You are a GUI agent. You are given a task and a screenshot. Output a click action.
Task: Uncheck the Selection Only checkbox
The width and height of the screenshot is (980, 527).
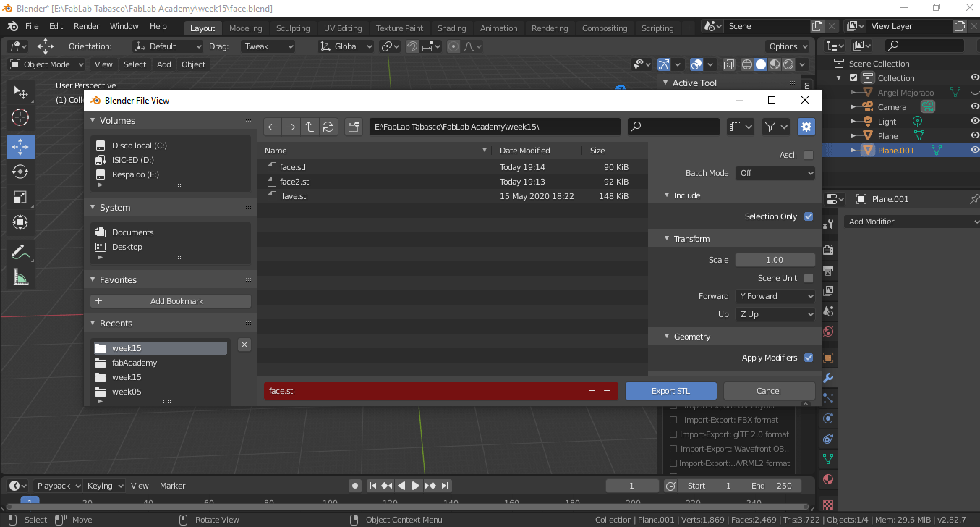tap(809, 216)
